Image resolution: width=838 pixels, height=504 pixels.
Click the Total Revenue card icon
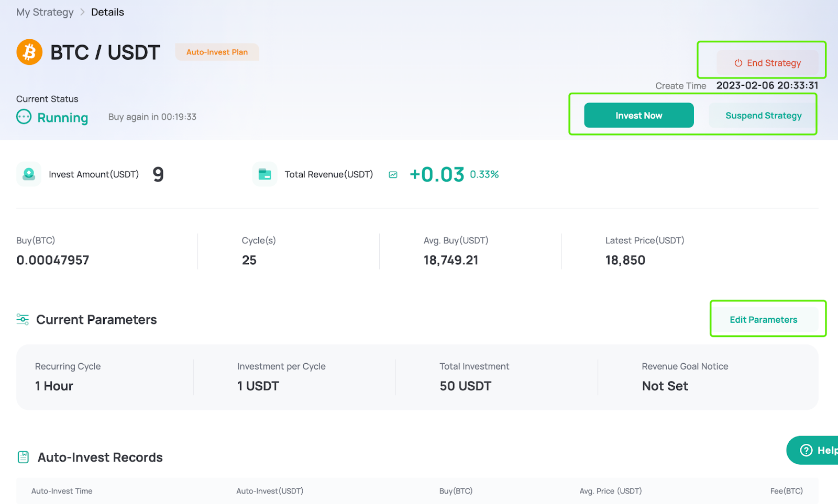(264, 174)
